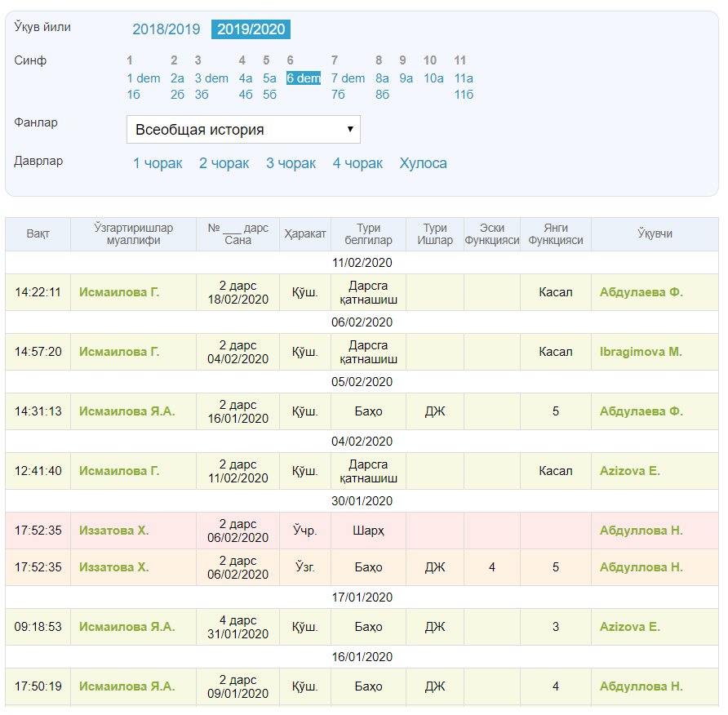Open author Исмаилова Г. at 14:22:11
The width and height of the screenshot is (728, 715).
(x=119, y=292)
